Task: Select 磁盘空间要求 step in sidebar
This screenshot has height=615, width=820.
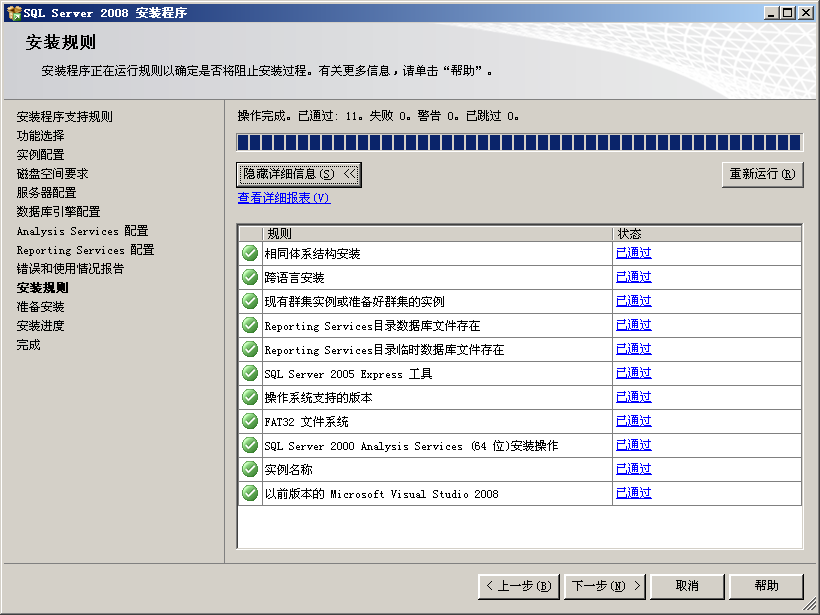Action: point(52,174)
